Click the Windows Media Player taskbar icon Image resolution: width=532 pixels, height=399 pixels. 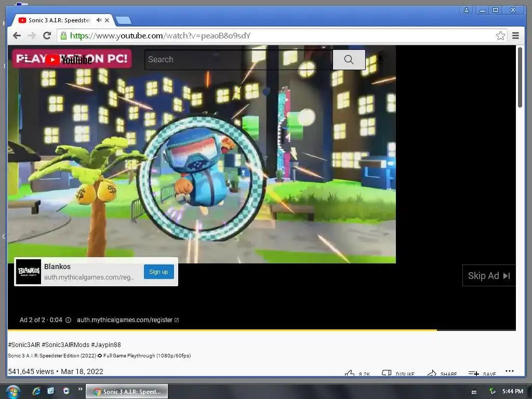click(x=66, y=391)
